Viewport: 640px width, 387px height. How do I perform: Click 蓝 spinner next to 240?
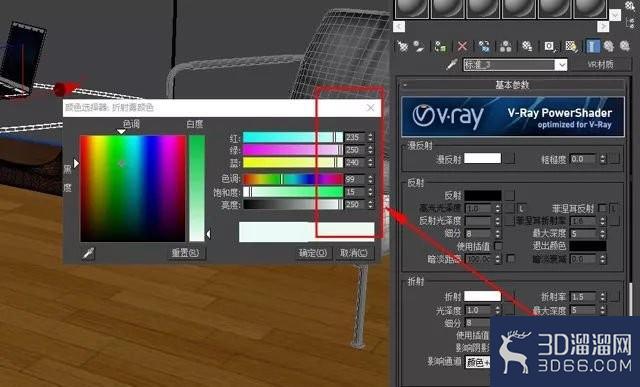click(370, 163)
